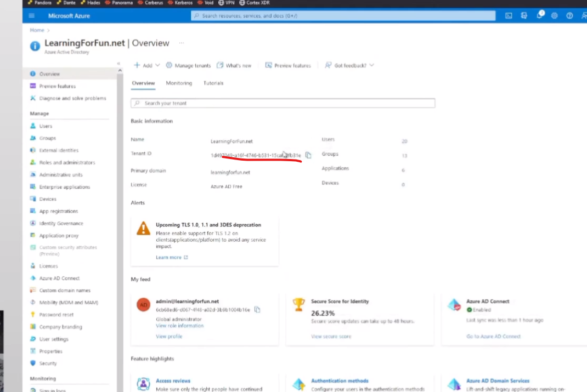Click Manage tenants button
587x392 pixels.
tap(188, 65)
